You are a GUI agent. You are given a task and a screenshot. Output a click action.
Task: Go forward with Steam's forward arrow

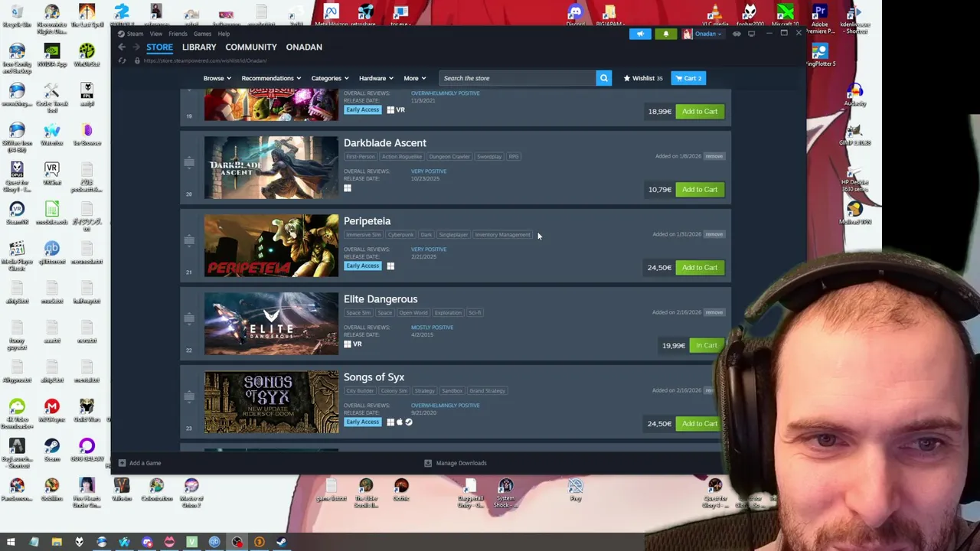[136, 47]
